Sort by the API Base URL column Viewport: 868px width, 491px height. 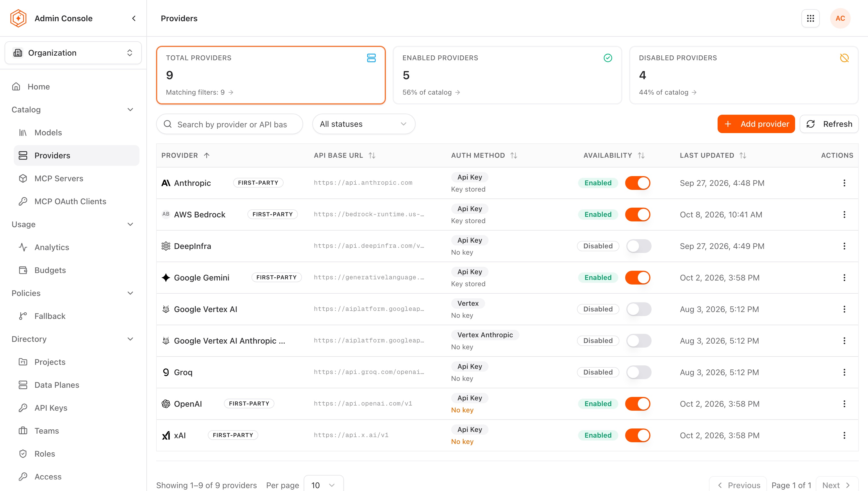coord(371,155)
